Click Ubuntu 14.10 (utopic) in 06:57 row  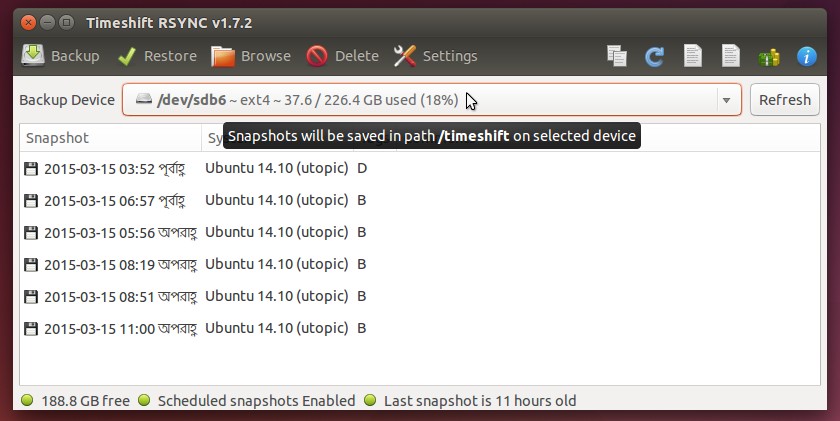coord(276,200)
